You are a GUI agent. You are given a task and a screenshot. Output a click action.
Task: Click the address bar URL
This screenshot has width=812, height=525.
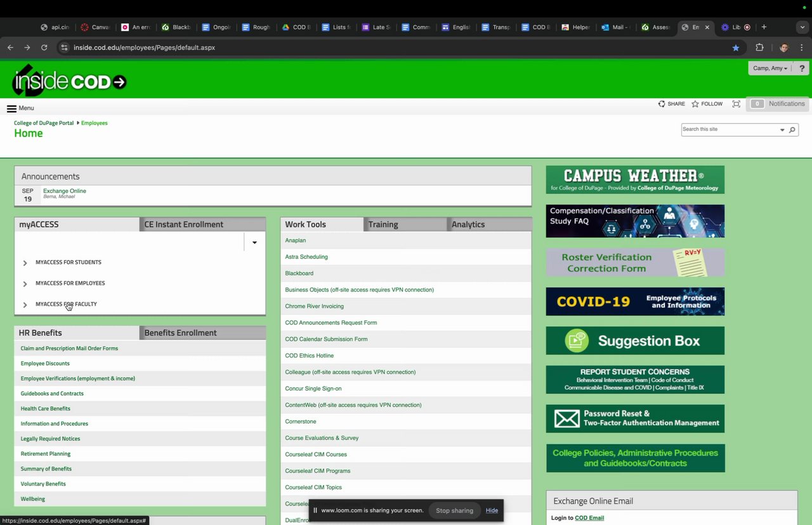(x=144, y=48)
